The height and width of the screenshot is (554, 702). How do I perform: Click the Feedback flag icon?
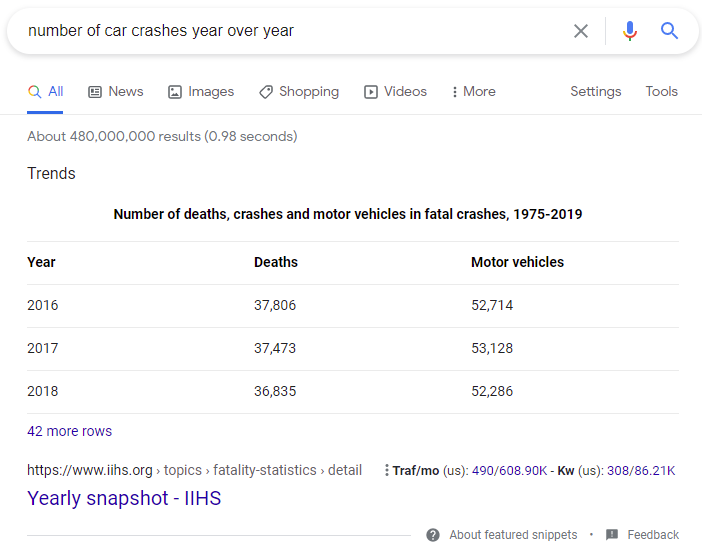tap(612, 535)
